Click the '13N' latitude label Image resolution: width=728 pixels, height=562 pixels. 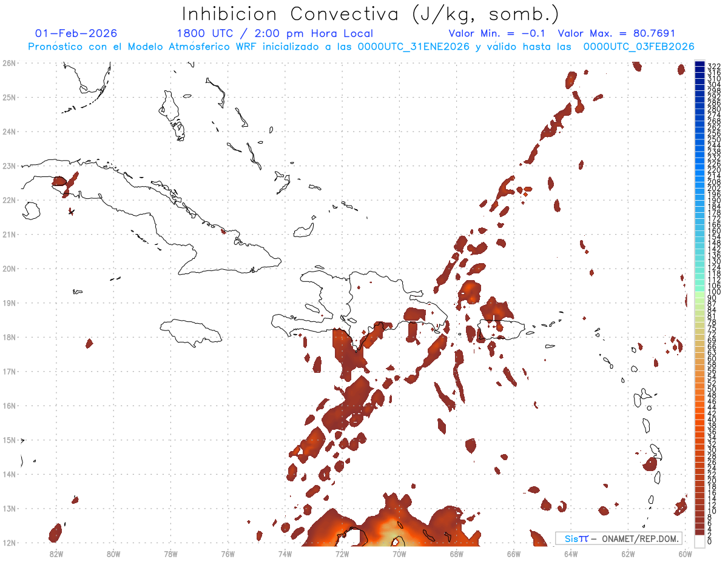pyautogui.click(x=8, y=509)
